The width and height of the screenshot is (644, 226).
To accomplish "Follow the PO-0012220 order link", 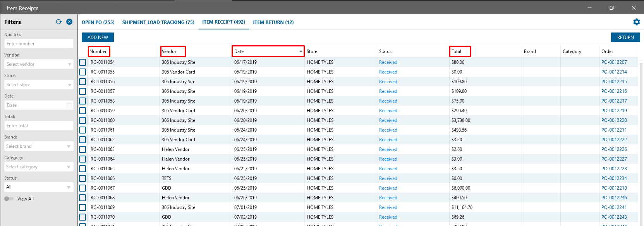I will (x=614, y=120).
